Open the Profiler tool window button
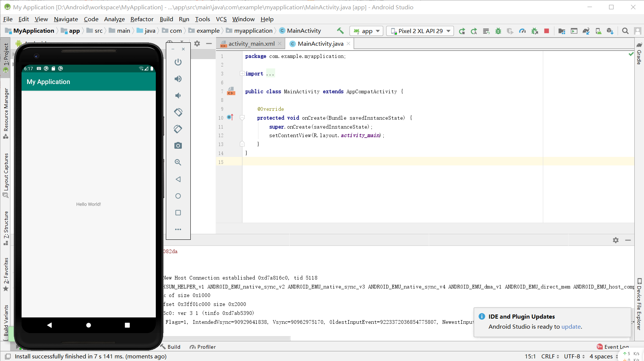Viewport: 644px width, 361px height. 203,347
